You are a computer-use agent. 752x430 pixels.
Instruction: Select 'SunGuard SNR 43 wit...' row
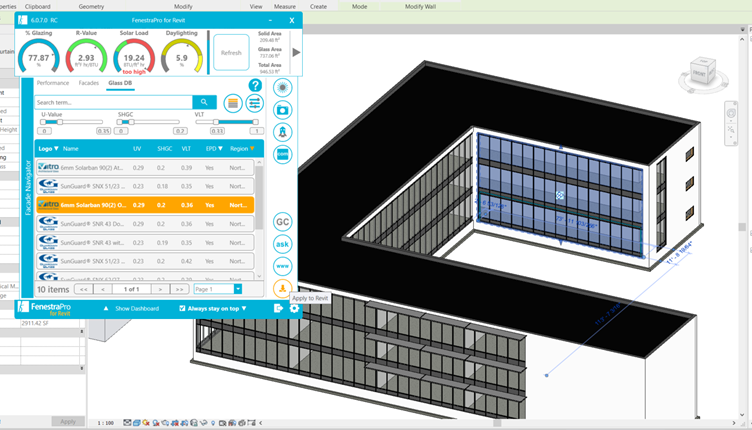tap(145, 243)
